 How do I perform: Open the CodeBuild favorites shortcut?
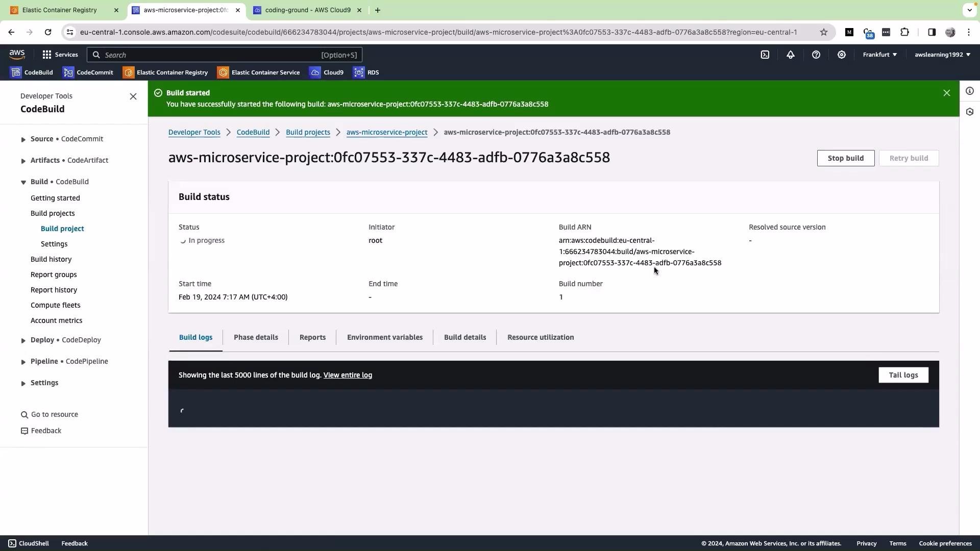[x=32, y=72]
